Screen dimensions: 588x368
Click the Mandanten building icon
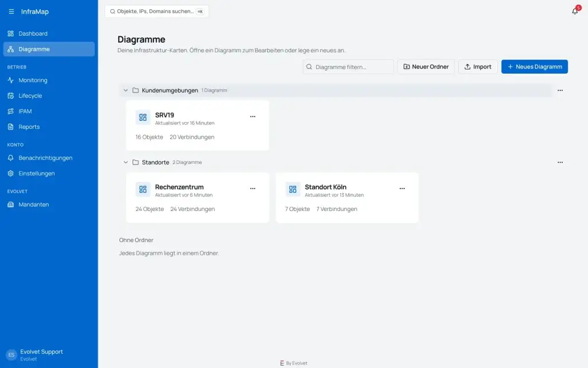pyautogui.click(x=10, y=205)
